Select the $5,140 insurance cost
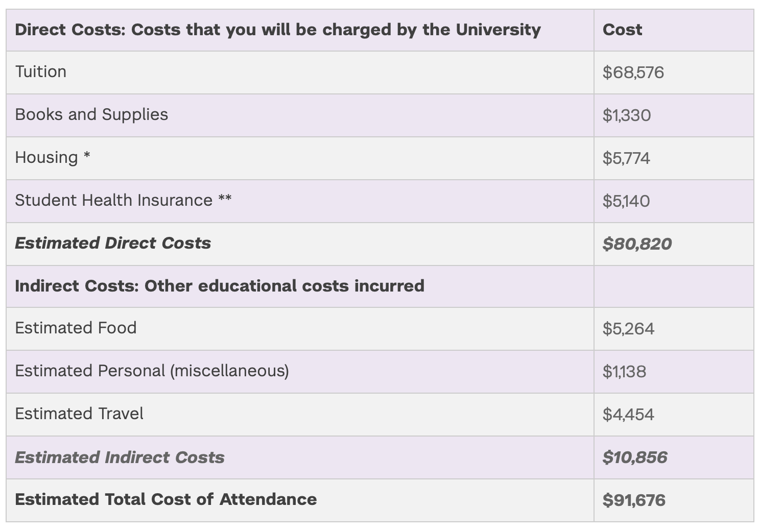This screenshot has height=532, width=759. (x=626, y=201)
